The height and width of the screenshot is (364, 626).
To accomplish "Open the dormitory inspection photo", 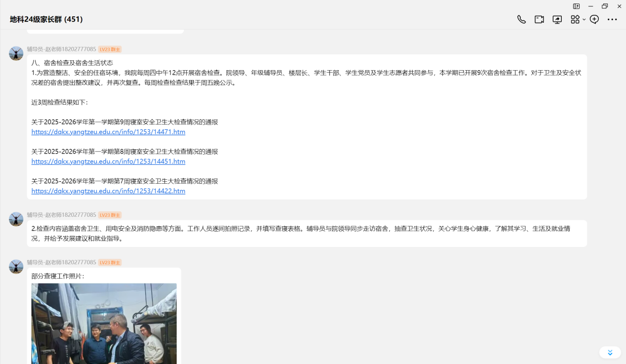I will [x=104, y=324].
